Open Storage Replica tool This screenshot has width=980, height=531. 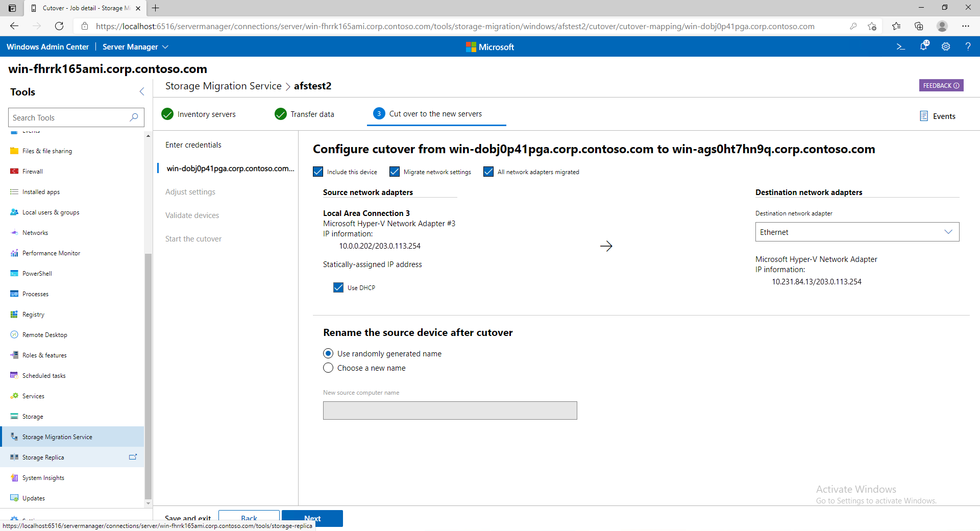point(71,457)
